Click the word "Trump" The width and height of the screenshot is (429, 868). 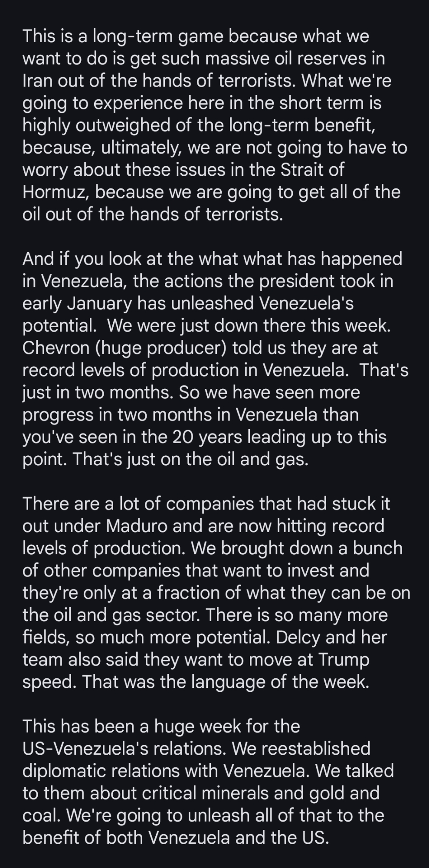tap(344, 660)
